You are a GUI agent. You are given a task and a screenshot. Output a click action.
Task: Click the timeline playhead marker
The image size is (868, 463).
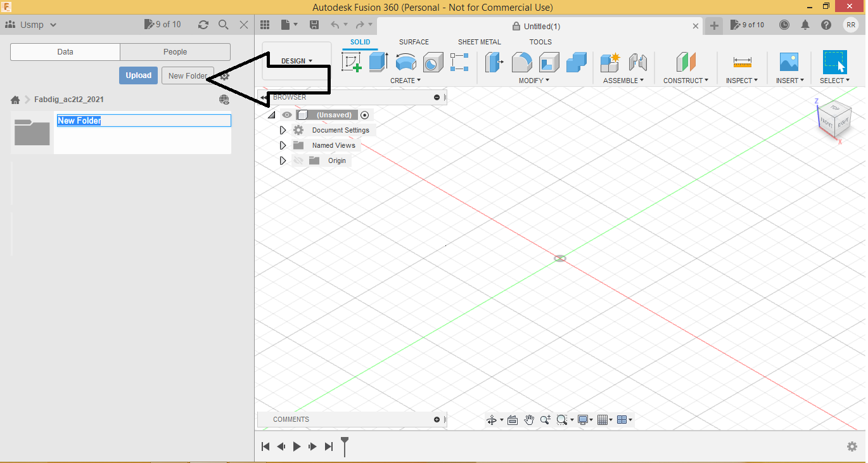344,446
